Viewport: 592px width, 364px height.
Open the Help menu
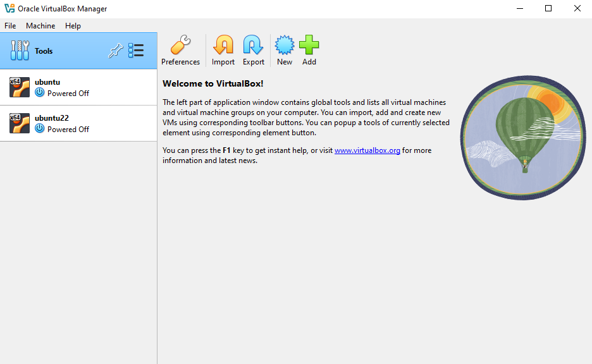coord(73,26)
